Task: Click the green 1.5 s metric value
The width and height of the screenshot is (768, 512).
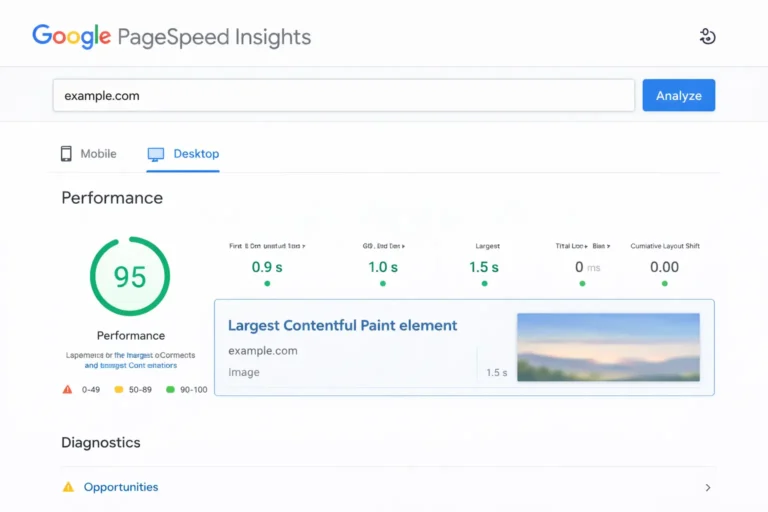Action: 484,267
